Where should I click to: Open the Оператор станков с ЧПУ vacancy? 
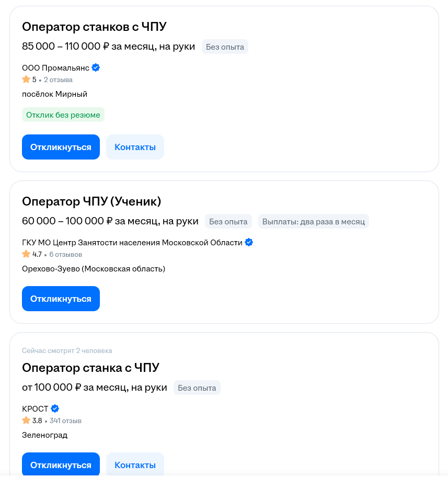94,27
